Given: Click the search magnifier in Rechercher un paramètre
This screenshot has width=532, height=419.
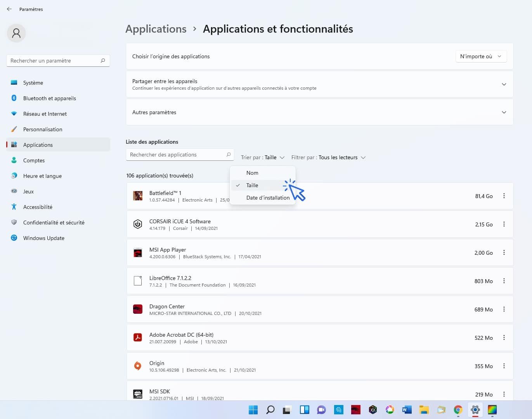Looking at the screenshot, I should (x=103, y=61).
